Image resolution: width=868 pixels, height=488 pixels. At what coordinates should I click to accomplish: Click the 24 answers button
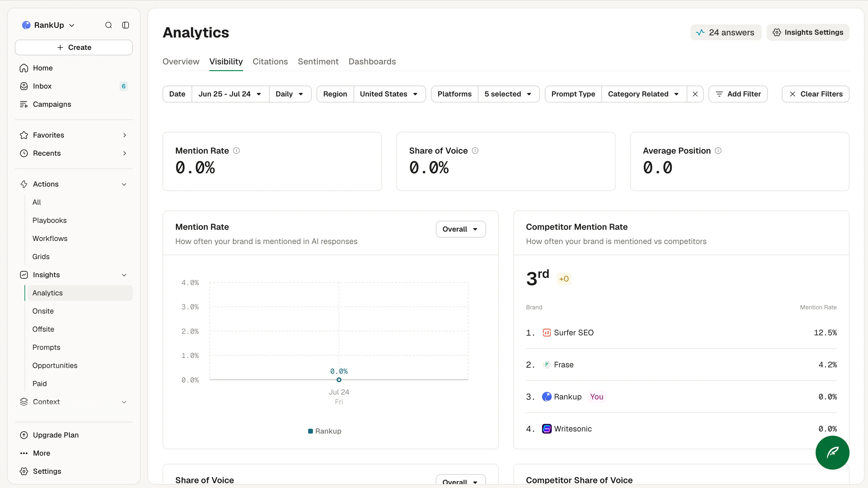click(x=726, y=33)
